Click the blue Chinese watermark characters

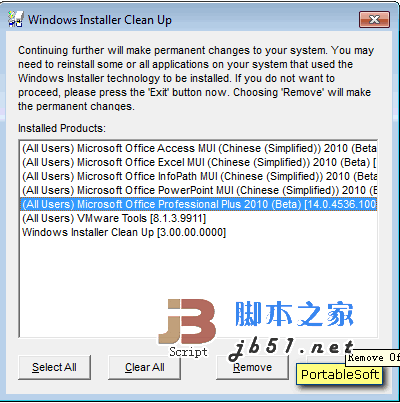pos(294,313)
